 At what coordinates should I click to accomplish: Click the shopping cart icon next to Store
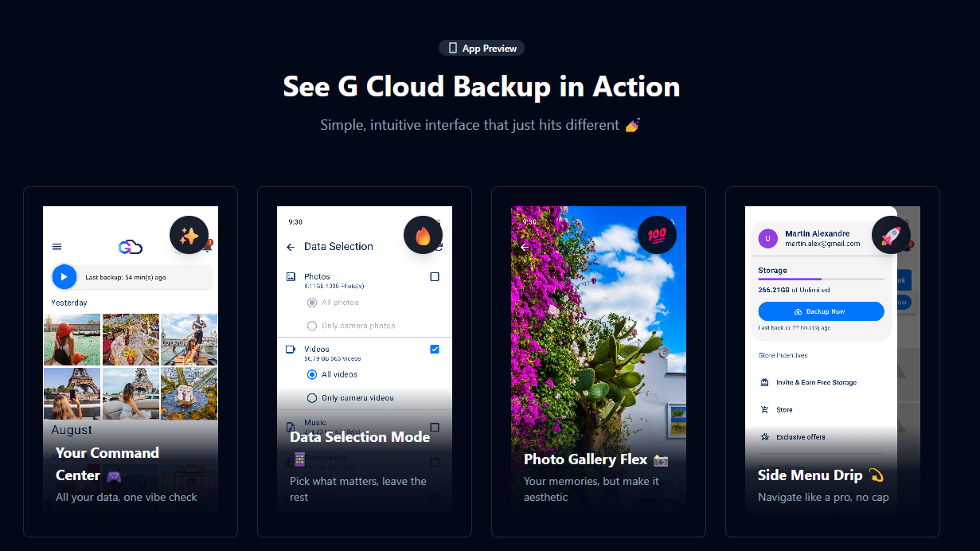click(x=765, y=409)
